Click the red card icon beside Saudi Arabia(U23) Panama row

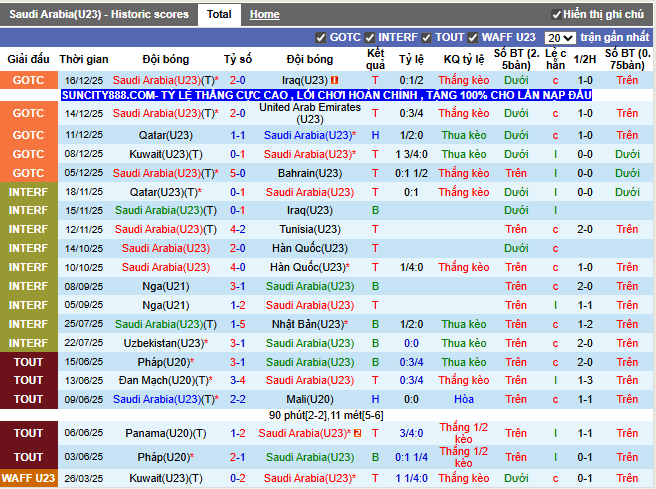coord(357,433)
